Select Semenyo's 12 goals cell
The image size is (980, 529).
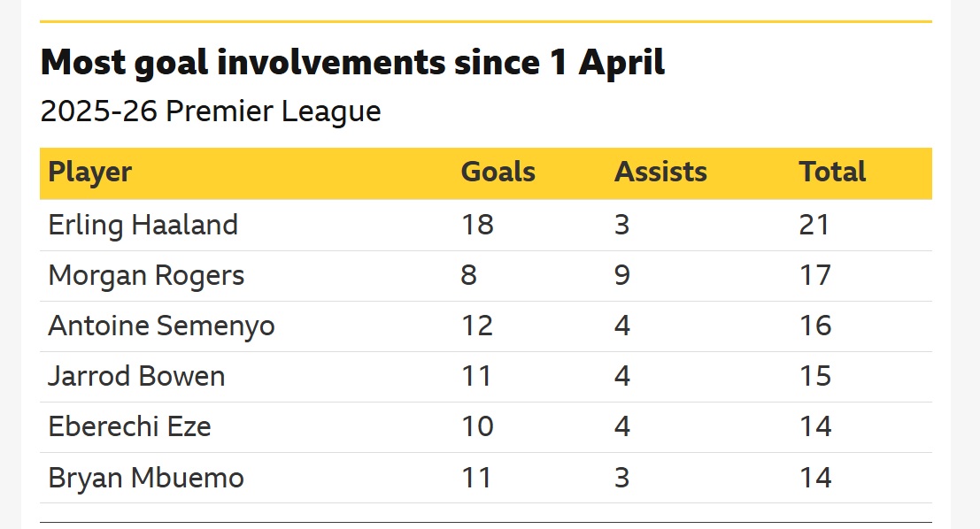point(477,326)
